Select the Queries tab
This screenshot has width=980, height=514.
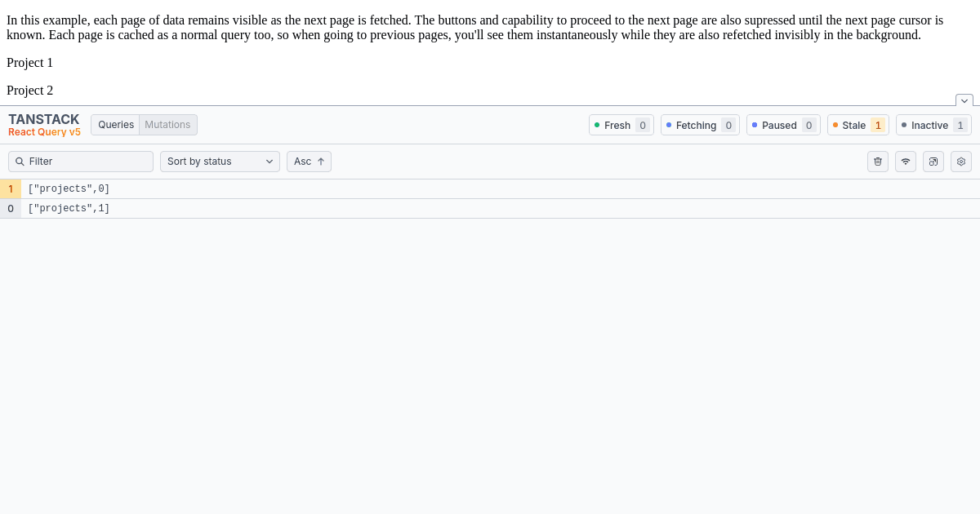(115, 124)
